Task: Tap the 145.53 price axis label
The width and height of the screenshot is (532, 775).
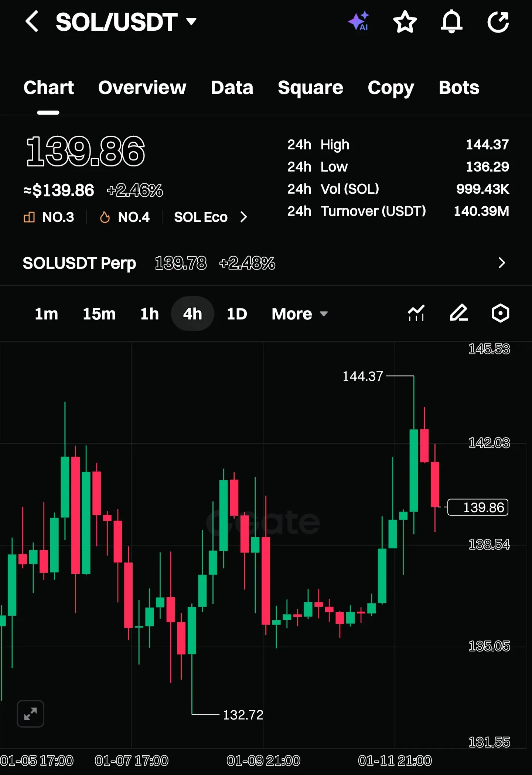Action: point(489,349)
